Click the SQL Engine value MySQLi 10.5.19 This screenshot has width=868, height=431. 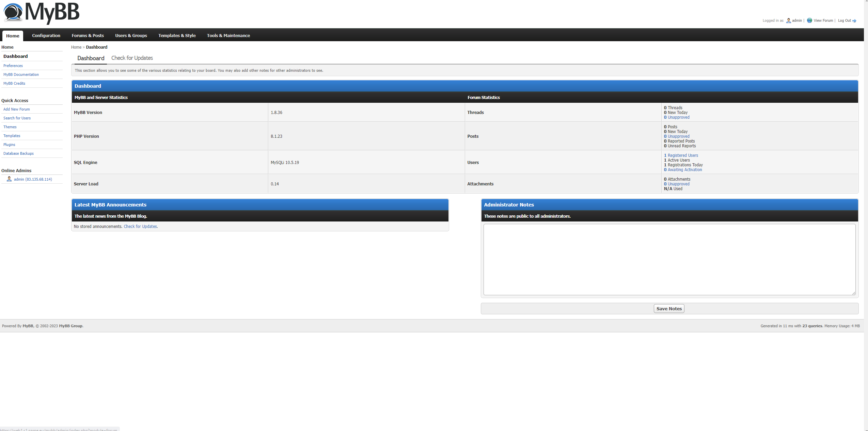tap(285, 163)
